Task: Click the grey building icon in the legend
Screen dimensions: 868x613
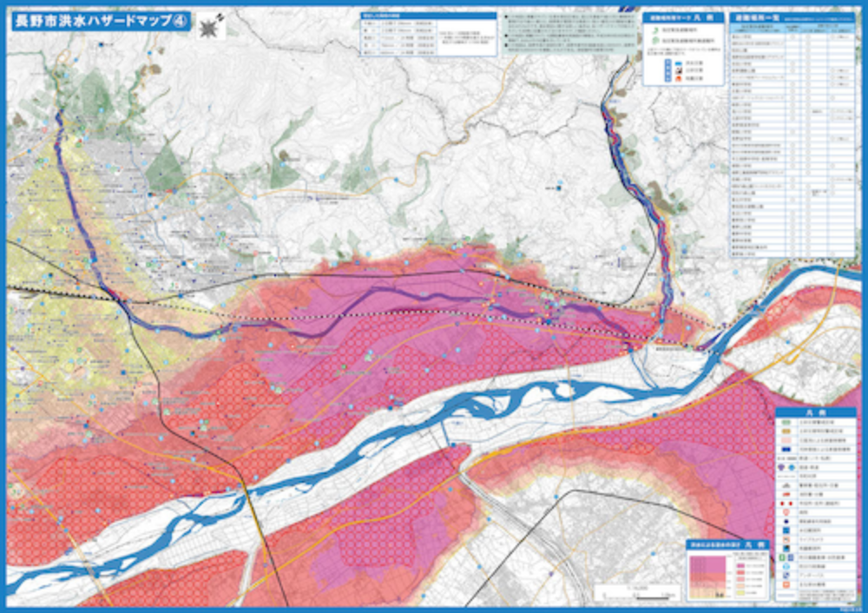Action: (786, 485)
